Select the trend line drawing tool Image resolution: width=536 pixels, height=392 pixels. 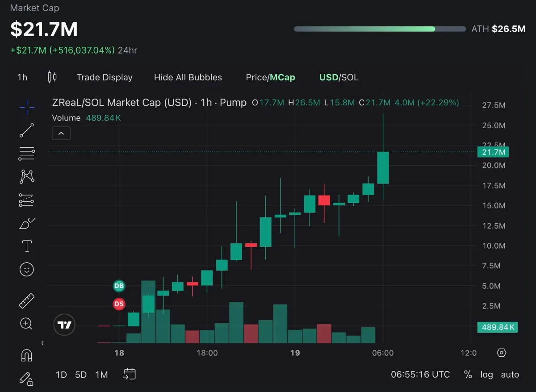27,130
